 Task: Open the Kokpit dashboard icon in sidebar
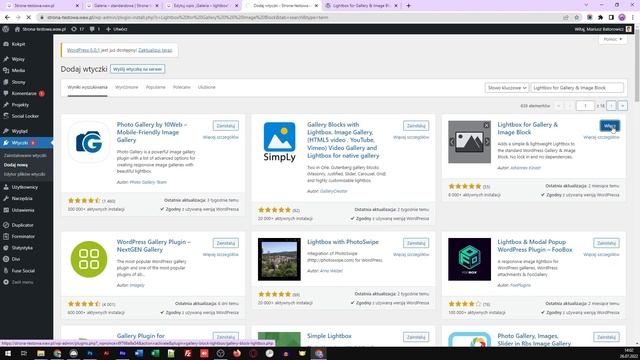pos(6,44)
